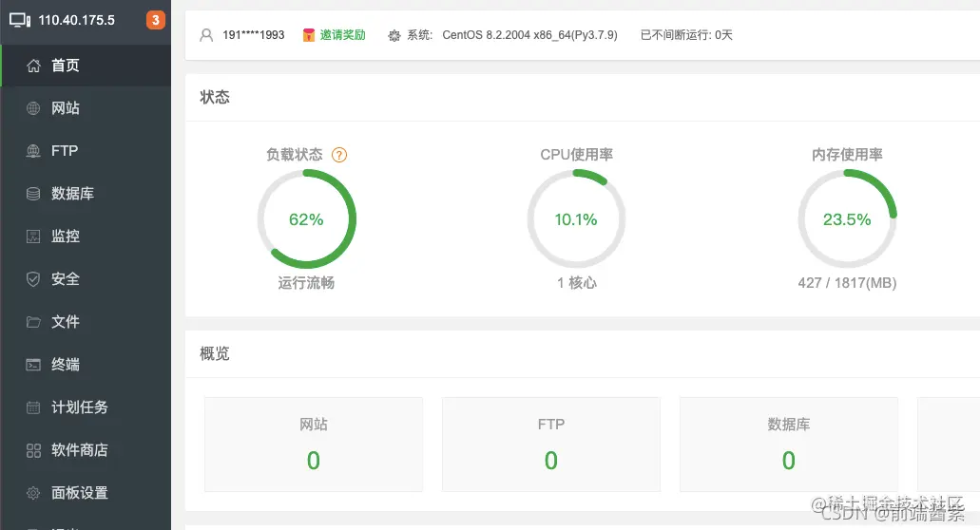Click the shield icon next to 安全
Image resolution: width=980 pixels, height=530 pixels.
point(34,279)
